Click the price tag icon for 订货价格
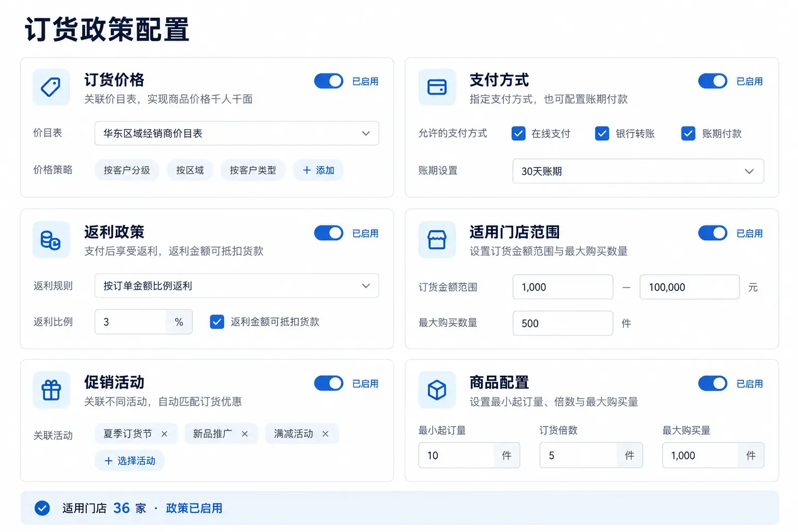 (x=51, y=87)
